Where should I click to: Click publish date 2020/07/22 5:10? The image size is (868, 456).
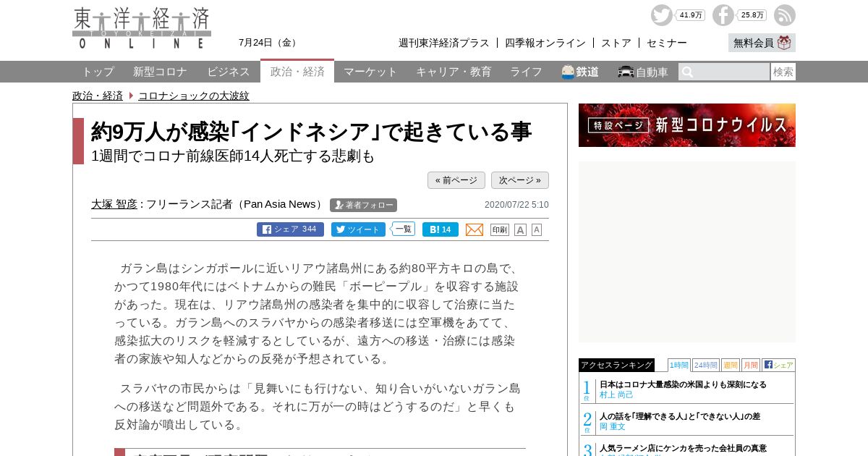coord(516,205)
